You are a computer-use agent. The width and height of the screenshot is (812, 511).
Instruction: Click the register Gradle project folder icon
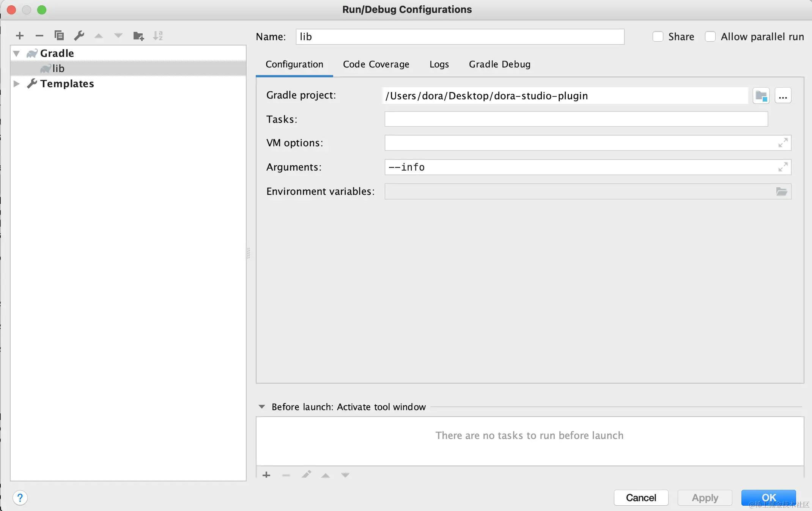(761, 96)
